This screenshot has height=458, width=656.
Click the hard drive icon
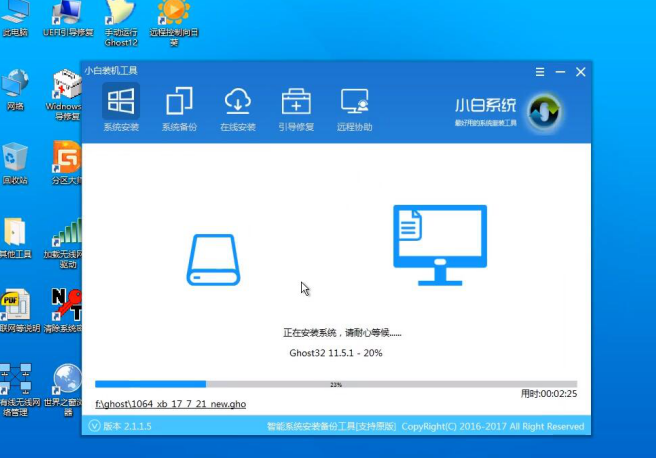[x=213, y=260]
